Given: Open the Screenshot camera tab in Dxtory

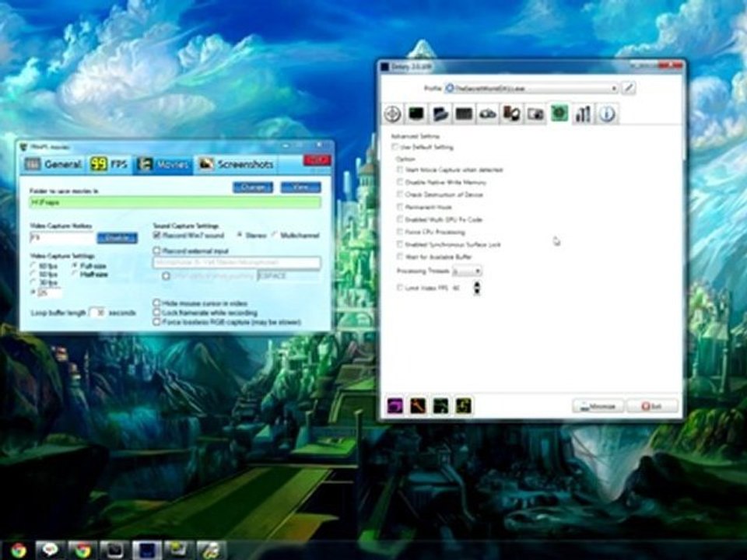Looking at the screenshot, I should coord(535,114).
